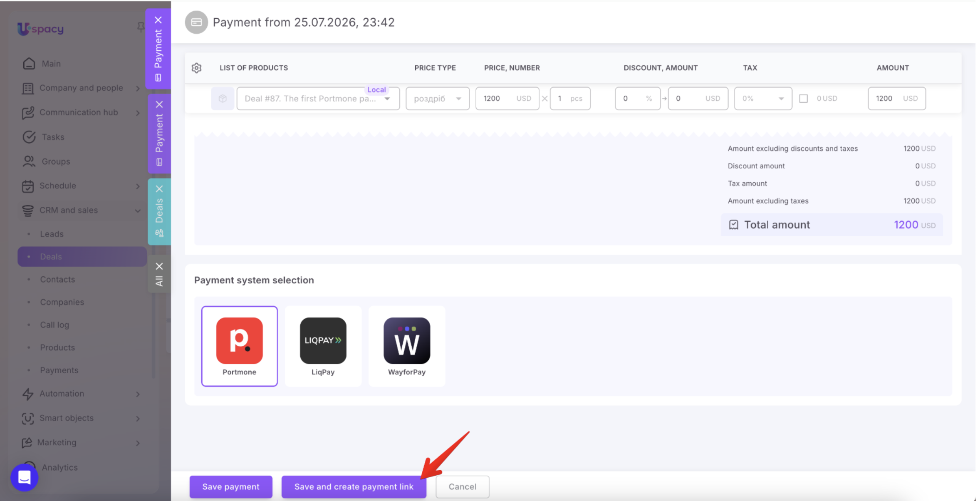Click the Groups people icon
Image resolution: width=980 pixels, height=501 pixels.
click(x=29, y=161)
